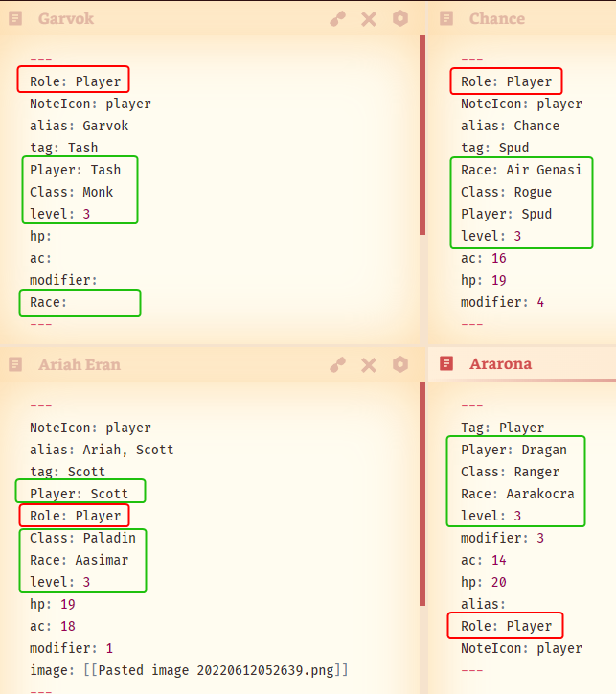
Task: Close the Garvok note pane
Action: [x=369, y=19]
